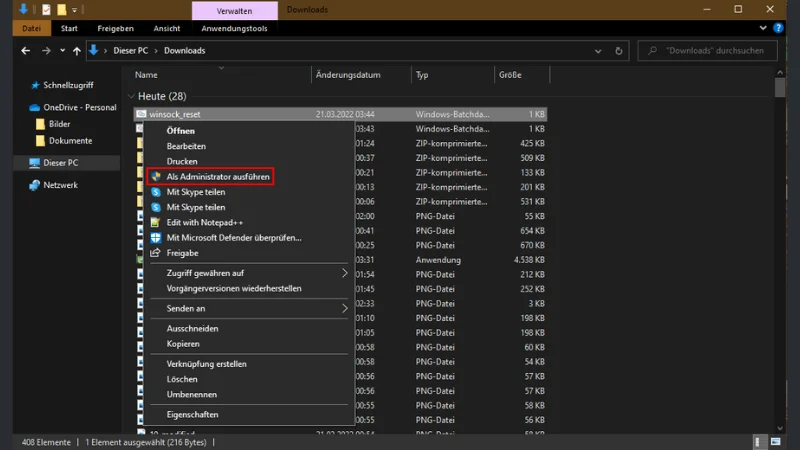Select the winsock_reset file name
Viewport: 800px width, 450px height.
pos(175,114)
